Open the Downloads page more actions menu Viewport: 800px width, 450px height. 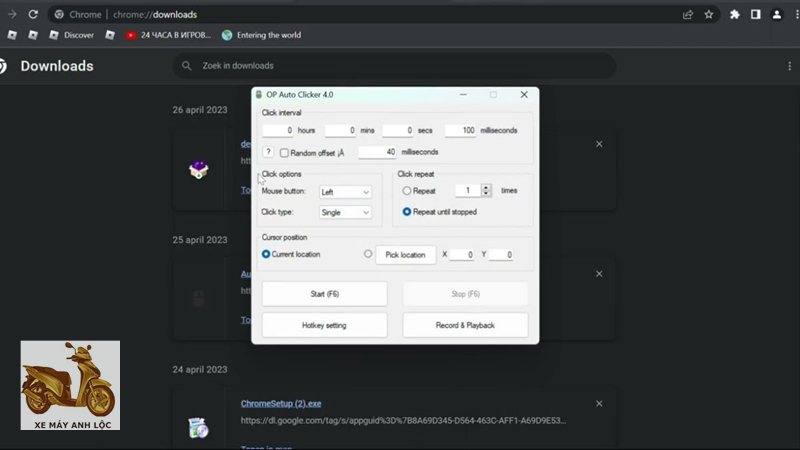[x=789, y=66]
